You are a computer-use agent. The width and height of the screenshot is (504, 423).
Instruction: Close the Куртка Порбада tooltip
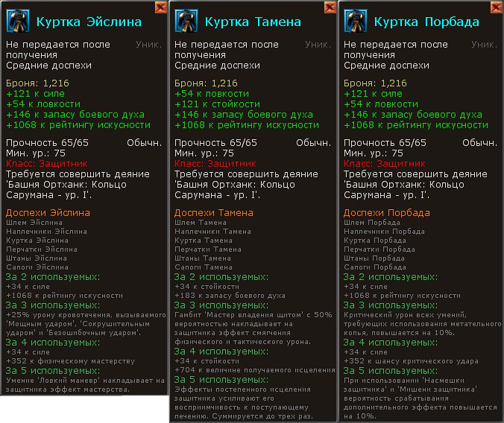pos(497,7)
